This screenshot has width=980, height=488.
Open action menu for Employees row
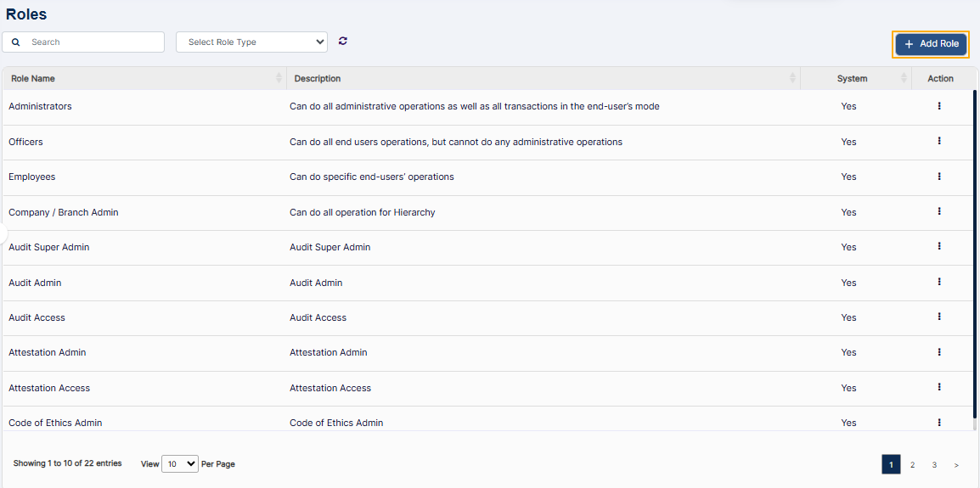pos(939,177)
